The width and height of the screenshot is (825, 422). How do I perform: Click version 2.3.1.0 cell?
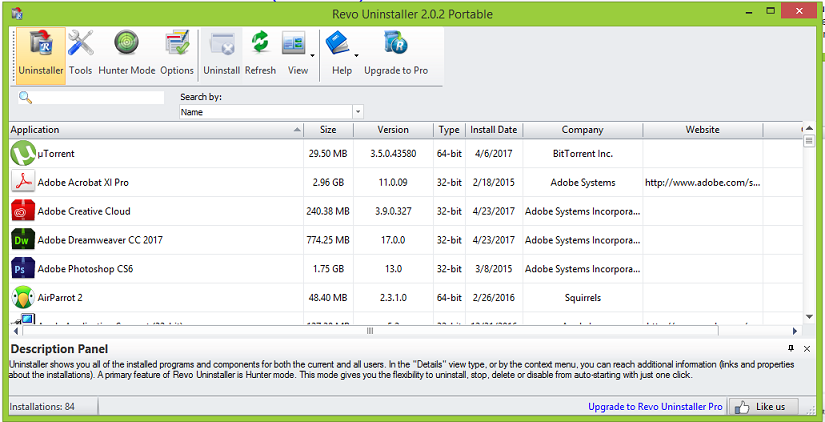tap(393, 298)
